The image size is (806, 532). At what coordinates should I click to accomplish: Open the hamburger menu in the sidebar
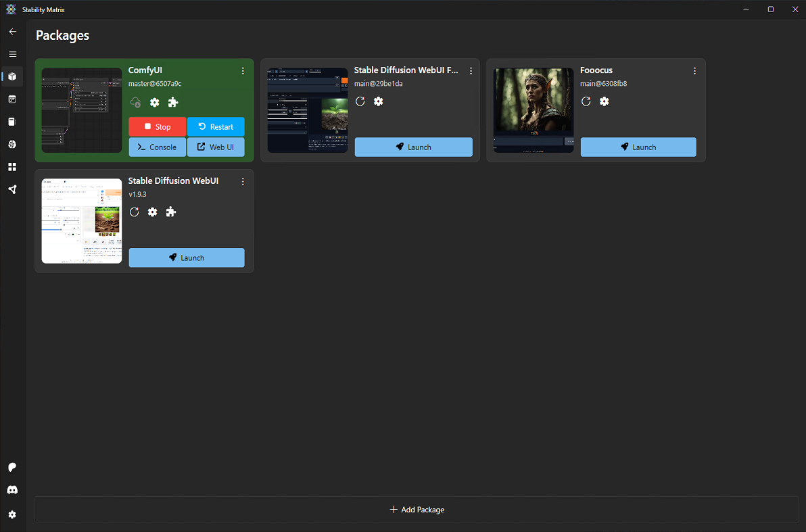pos(12,54)
